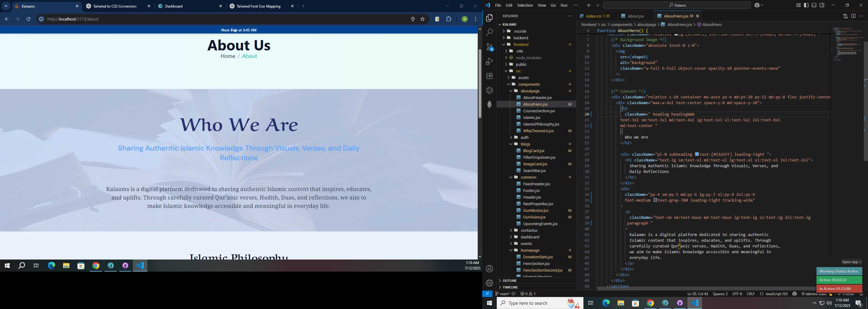Open the Explorer view in VS Code activity bar

pos(489,18)
